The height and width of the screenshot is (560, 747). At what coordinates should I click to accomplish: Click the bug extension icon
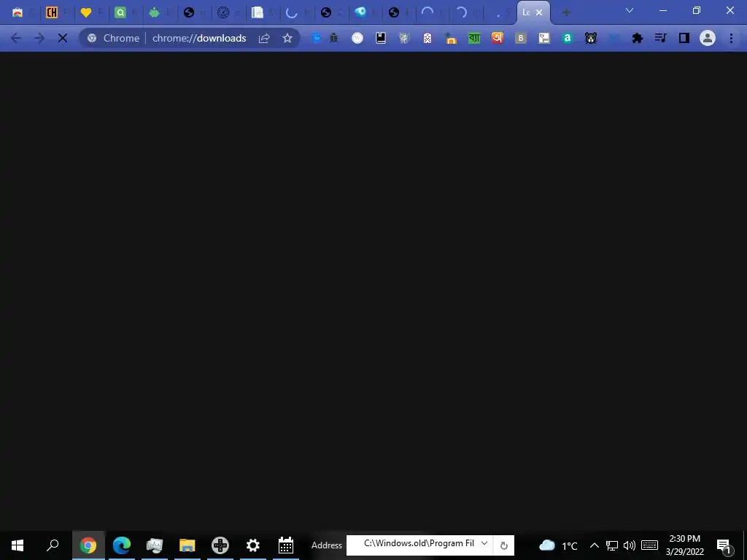click(x=334, y=38)
